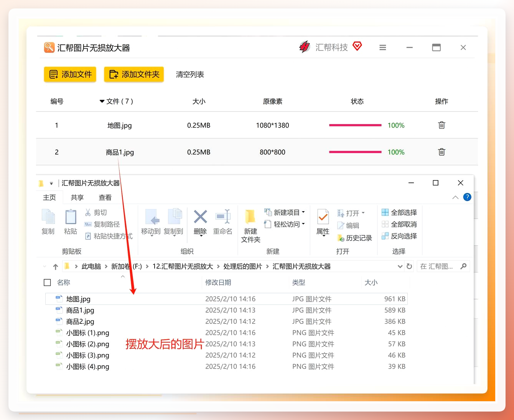Click 此电脑 in the address bar
The image size is (514, 420).
[x=91, y=266]
